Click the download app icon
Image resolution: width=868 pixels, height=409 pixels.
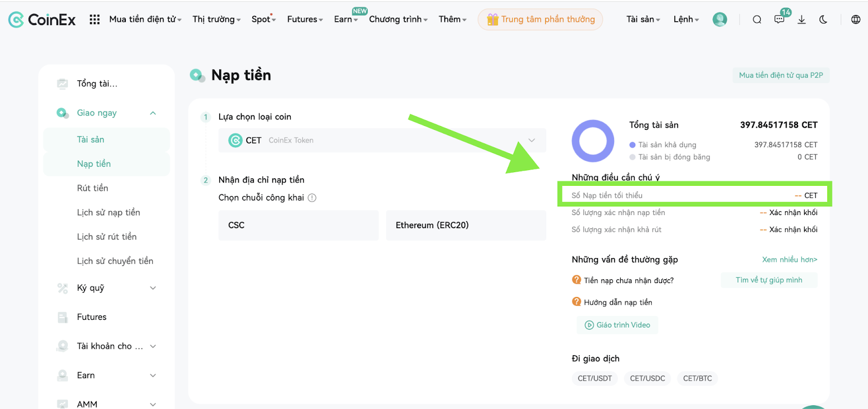click(x=801, y=20)
